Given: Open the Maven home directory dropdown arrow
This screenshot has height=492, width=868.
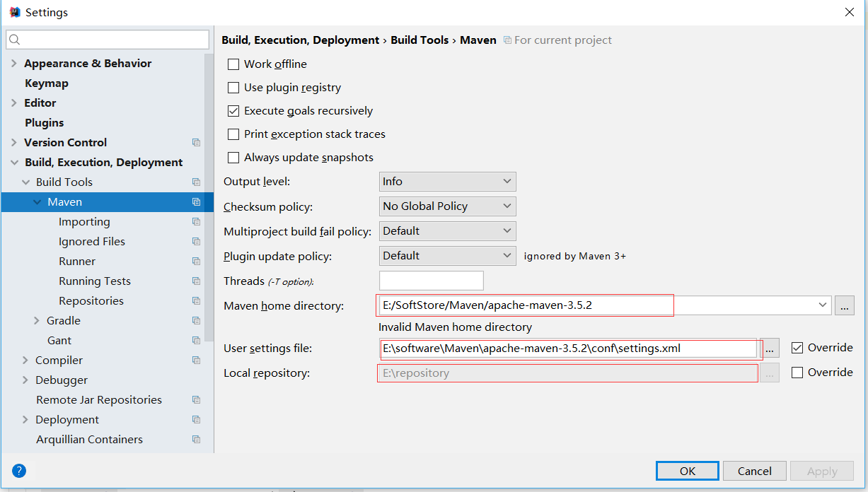Looking at the screenshot, I should coord(823,305).
